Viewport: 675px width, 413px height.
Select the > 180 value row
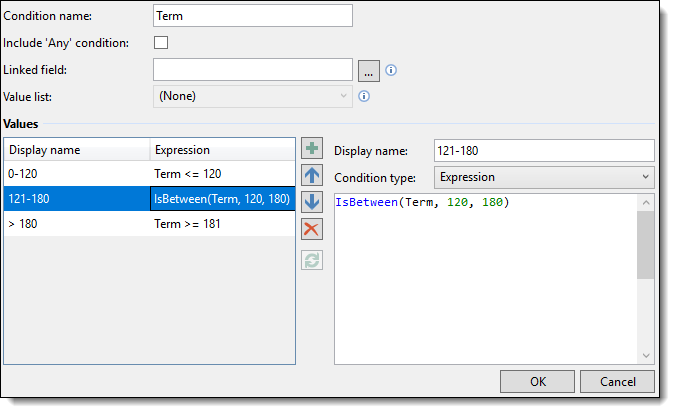click(x=149, y=224)
